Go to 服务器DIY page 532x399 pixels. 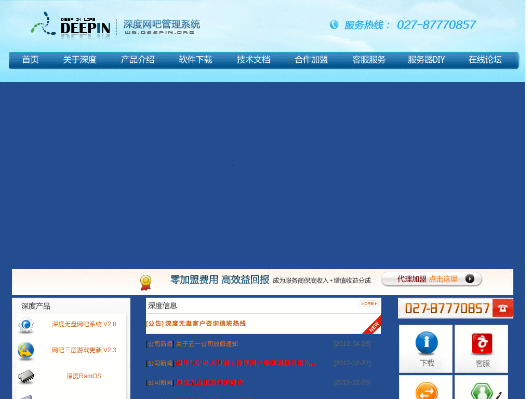[426, 60]
